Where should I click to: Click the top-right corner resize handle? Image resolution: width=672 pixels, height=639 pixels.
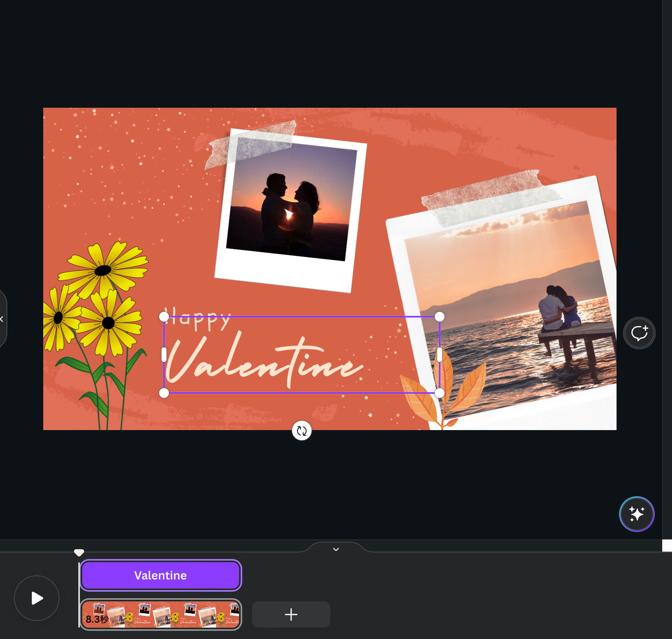[440, 317]
